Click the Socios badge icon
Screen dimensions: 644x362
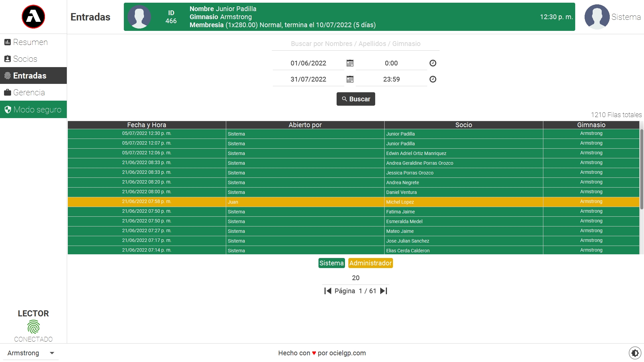click(x=7, y=59)
